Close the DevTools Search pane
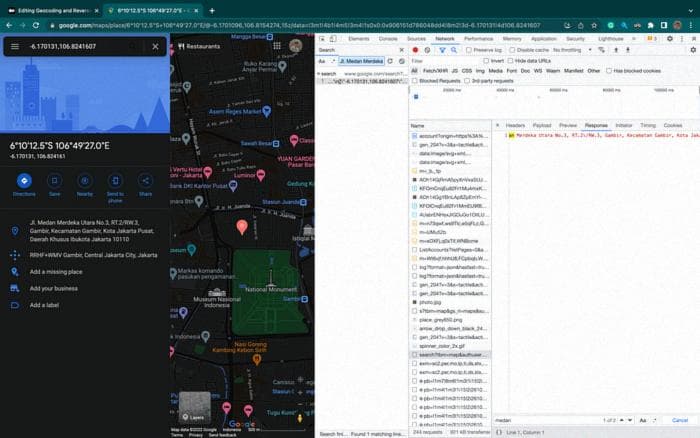The height and width of the screenshot is (438, 700). tap(401, 50)
